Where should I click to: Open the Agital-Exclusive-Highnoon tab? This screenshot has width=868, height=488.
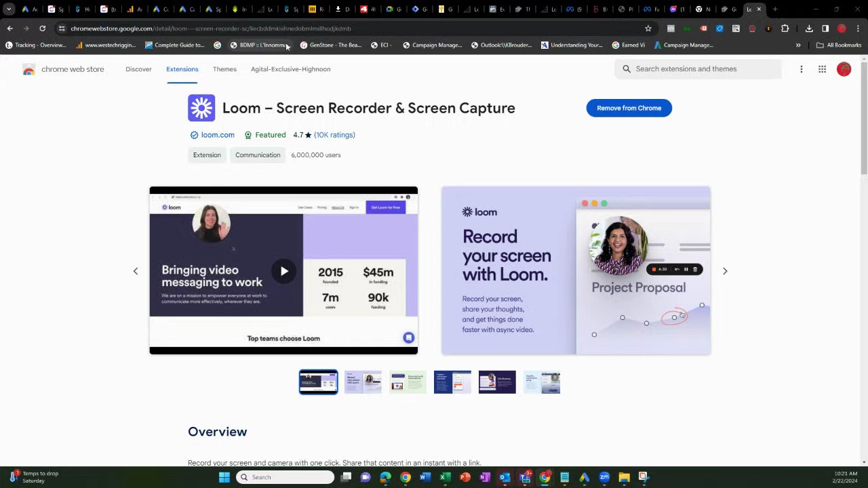click(291, 69)
